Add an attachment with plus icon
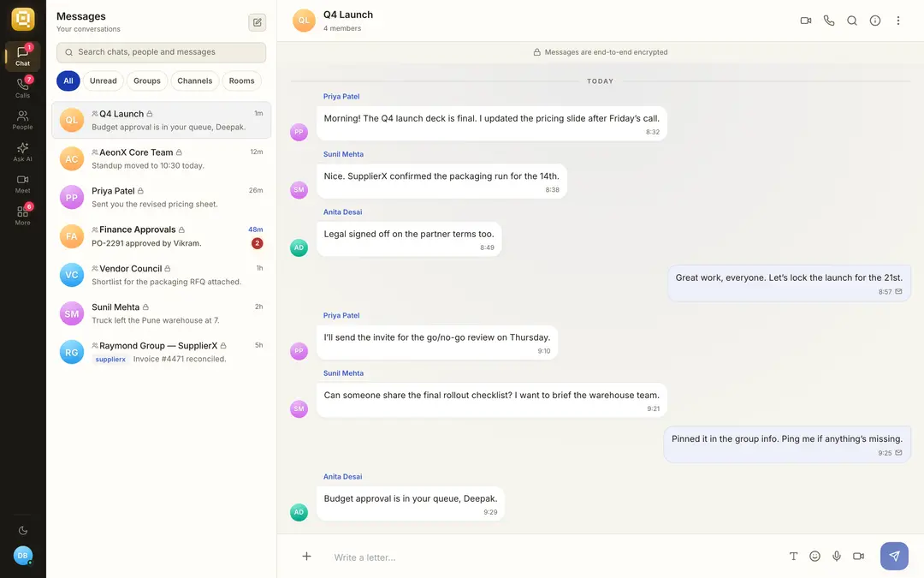This screenshot has width=924, height=578. click(306, 557)
